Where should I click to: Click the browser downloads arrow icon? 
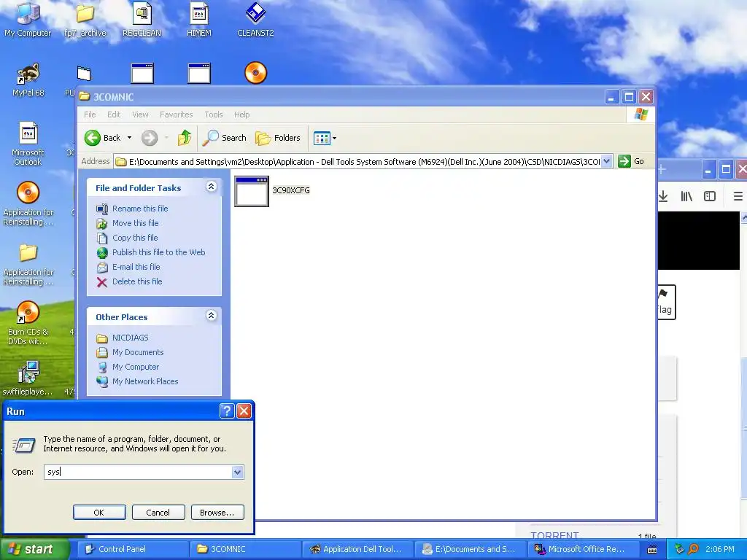(663, 197)
